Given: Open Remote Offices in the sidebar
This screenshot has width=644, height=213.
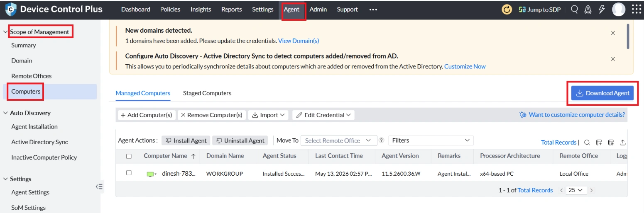Looking at the screenshot, I should 32,76.
